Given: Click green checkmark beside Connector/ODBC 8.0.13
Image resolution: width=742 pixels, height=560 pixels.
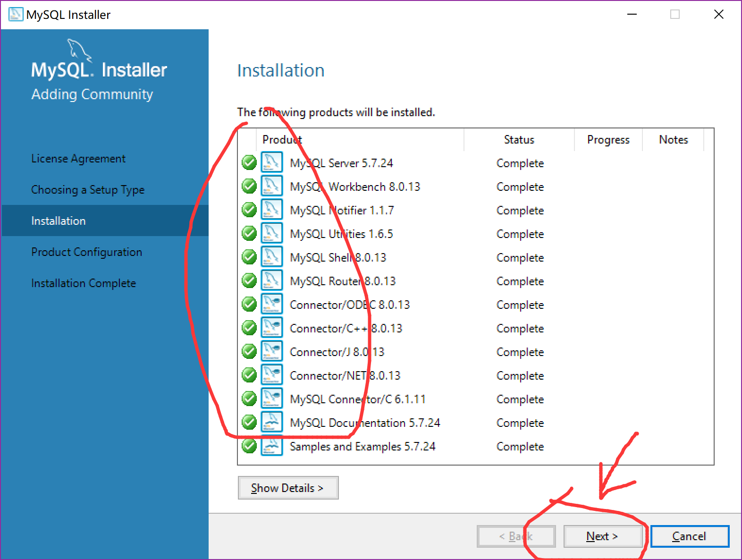Looking at the screenshot, I should [249, 304].
